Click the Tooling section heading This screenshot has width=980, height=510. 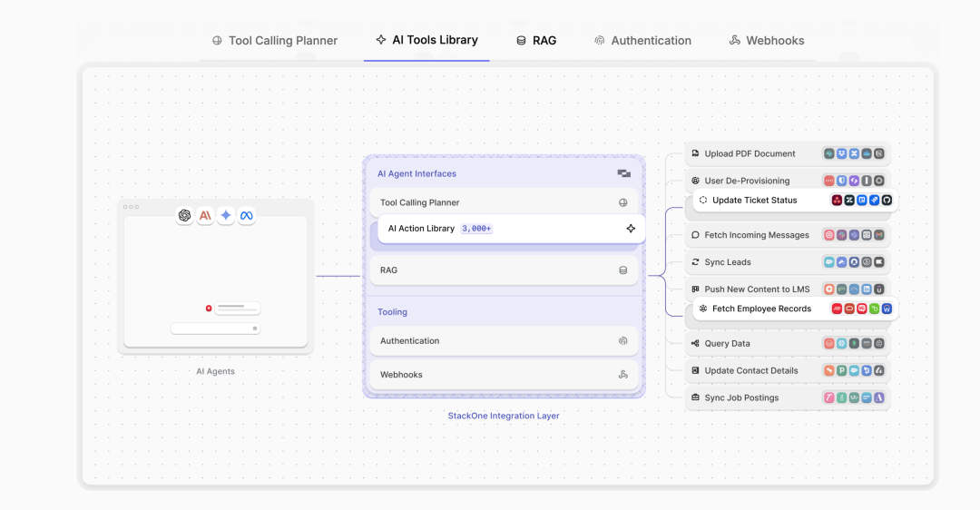click(393, 312)
